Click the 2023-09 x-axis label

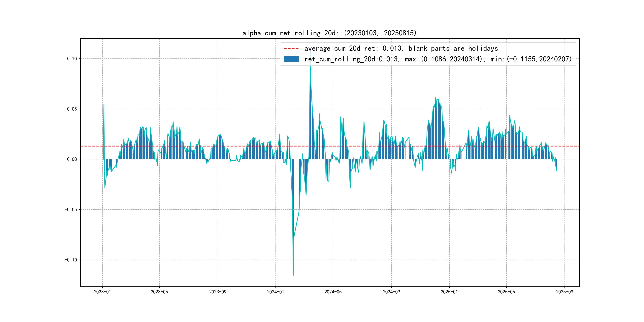click(x=217, y=292)
